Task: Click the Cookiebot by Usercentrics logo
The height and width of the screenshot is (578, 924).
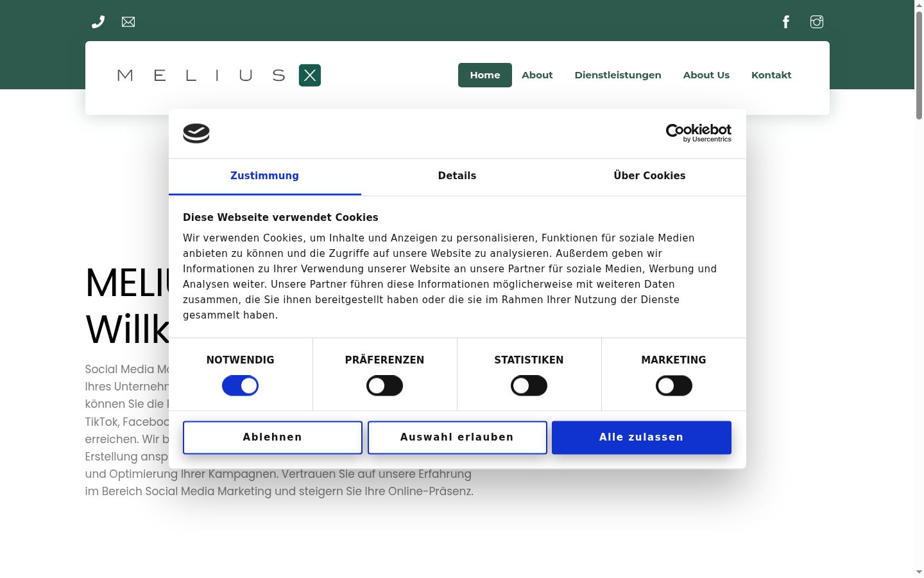Action: (x=698, y=133)
